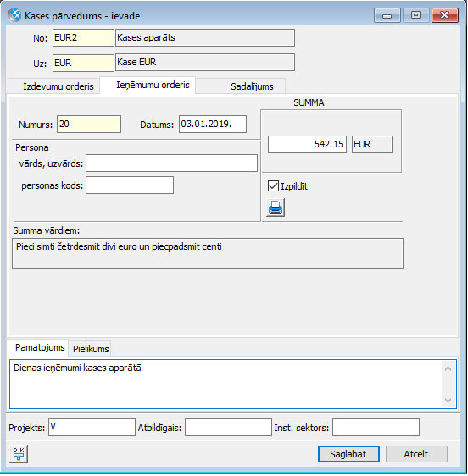The width and height of the screenshot is (468, 476).
Task: Click the Summa vārdiem text box
Action: pos(208,254)
